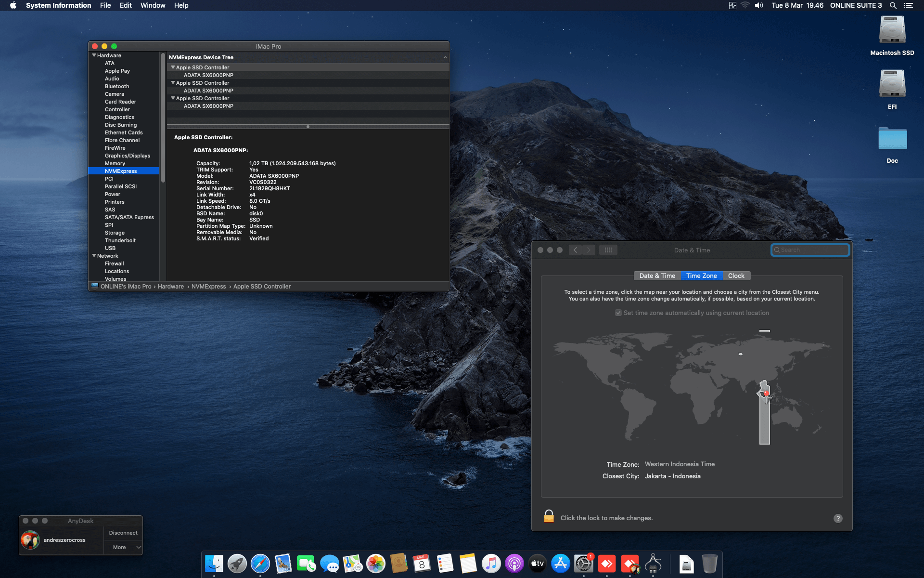Select Graphics/Displays in the sidebar
The width and height of the screenshot is (924, 578).
(x=128, y=156)
